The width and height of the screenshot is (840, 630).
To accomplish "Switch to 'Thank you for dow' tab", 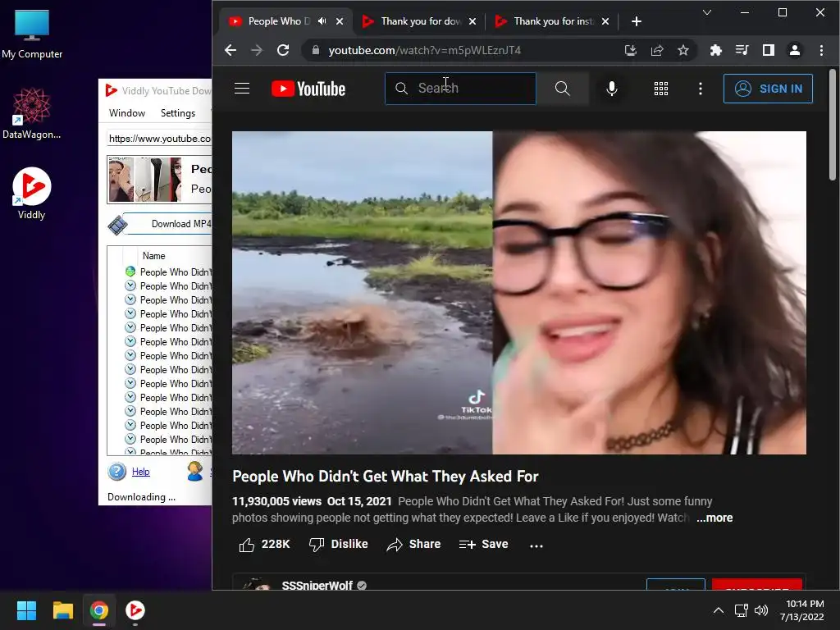I will coord(421,21).
